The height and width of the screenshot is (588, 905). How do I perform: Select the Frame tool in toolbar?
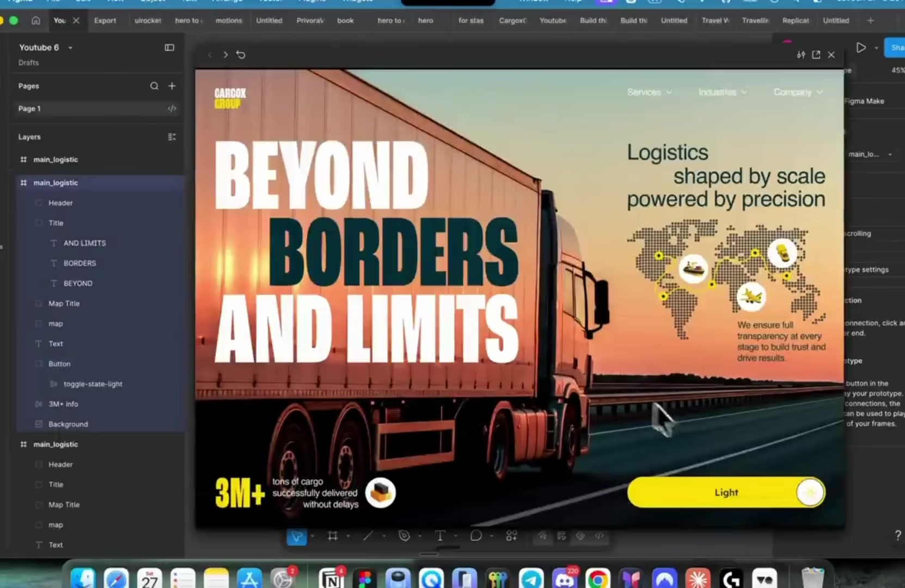click(333, 536)
